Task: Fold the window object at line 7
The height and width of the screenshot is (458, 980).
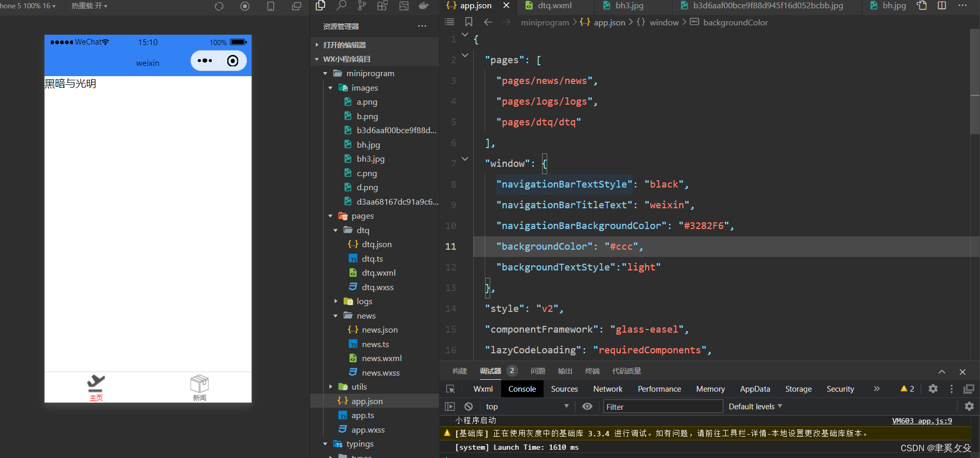Action: [465, 159]
